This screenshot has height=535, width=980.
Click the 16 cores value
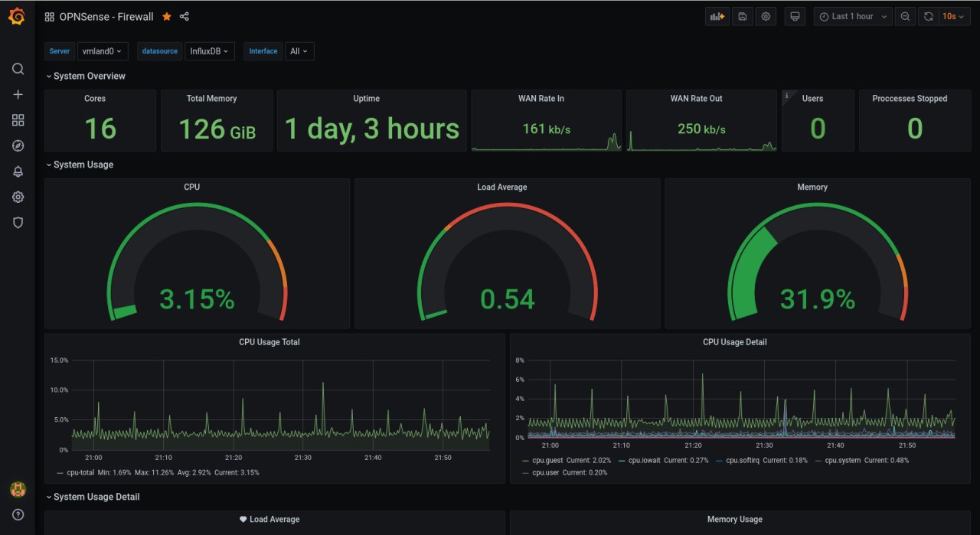pos(100,129)
